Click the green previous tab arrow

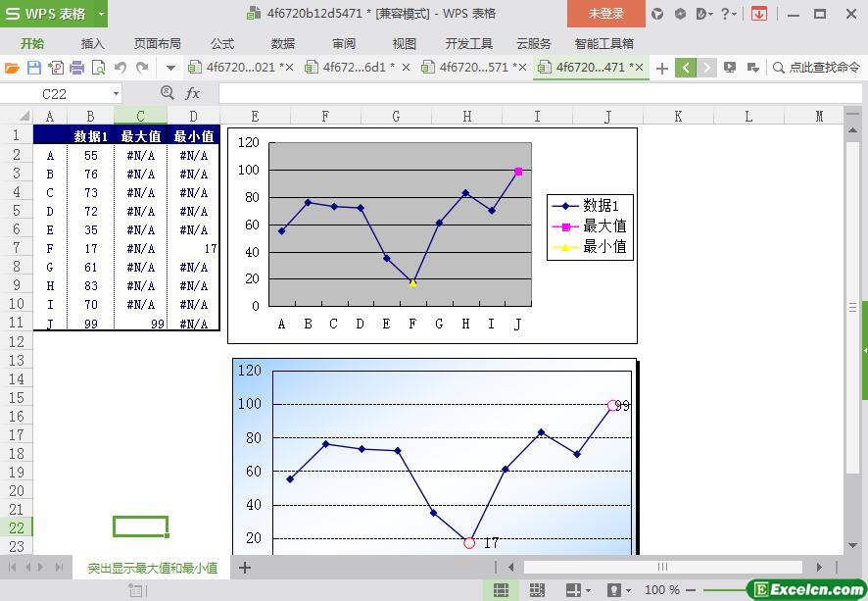point(686,68)
